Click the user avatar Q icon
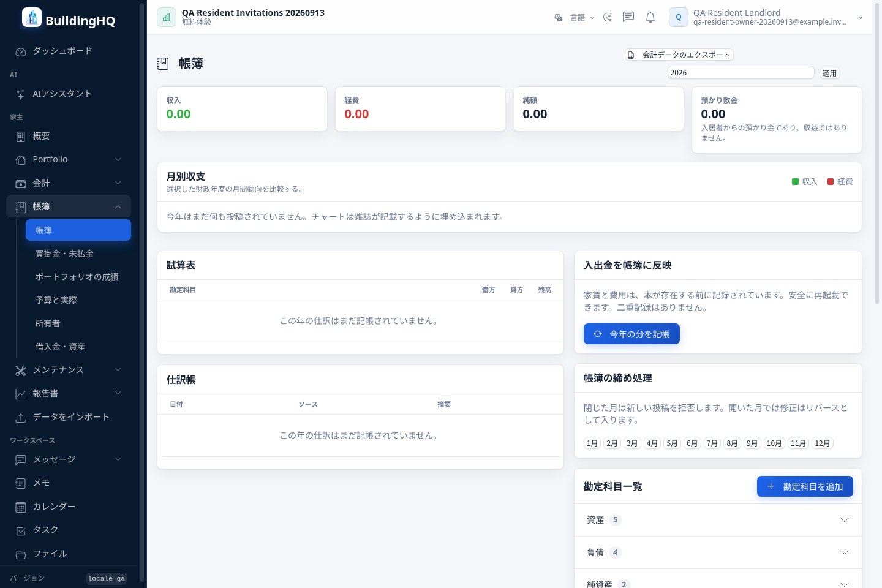Image resolution: width=882 pixels, height=588 pixels. (x=679, y=17)
